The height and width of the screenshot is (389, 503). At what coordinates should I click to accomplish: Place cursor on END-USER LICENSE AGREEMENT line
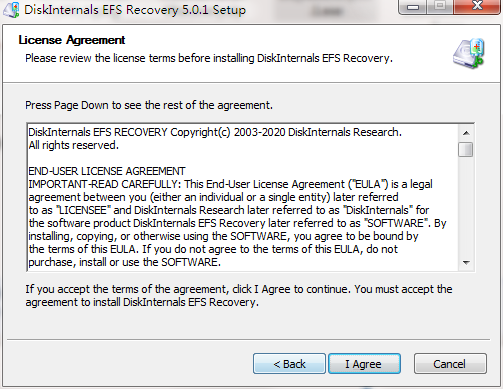pos(107,171)
